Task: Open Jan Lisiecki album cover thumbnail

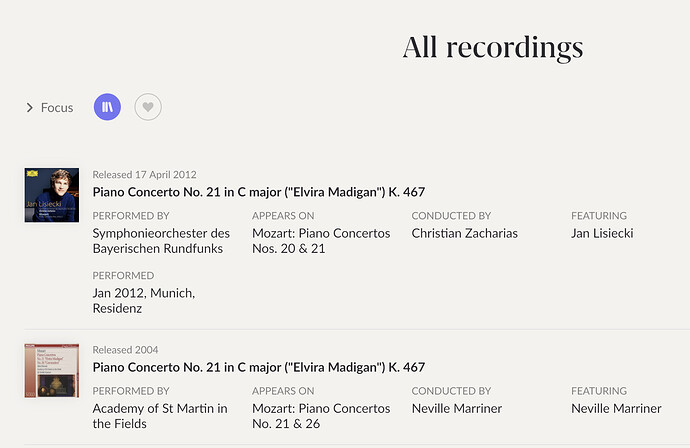Action: coord(52,195)
